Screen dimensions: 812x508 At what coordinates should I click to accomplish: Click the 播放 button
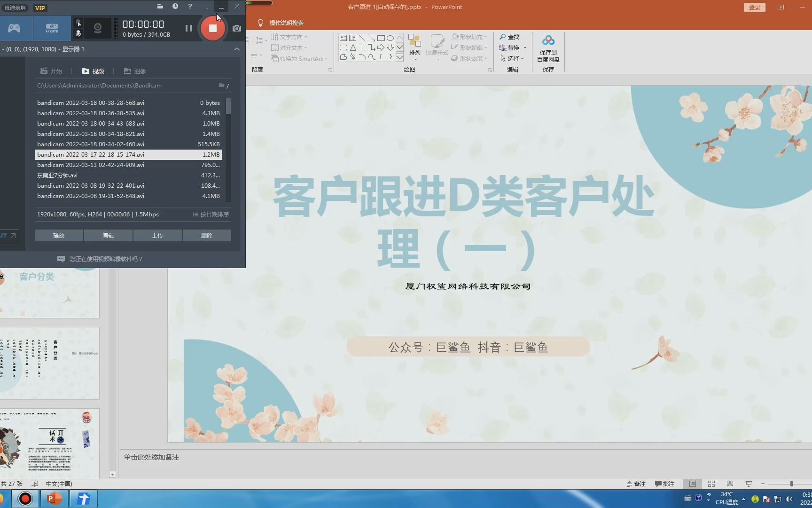point(59,235)
